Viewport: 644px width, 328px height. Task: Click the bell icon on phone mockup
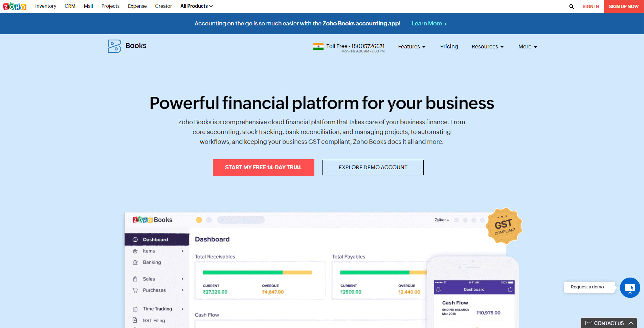(439, 289)
